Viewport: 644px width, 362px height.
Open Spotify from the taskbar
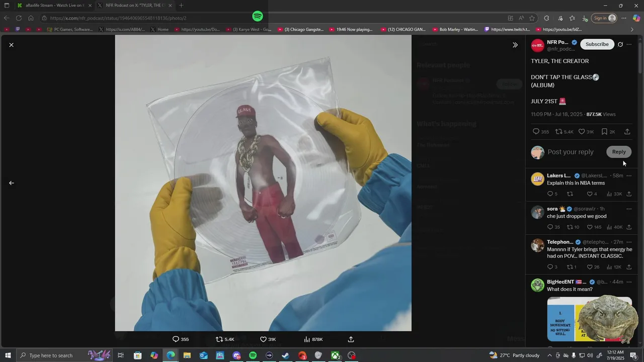coord(253,355)
